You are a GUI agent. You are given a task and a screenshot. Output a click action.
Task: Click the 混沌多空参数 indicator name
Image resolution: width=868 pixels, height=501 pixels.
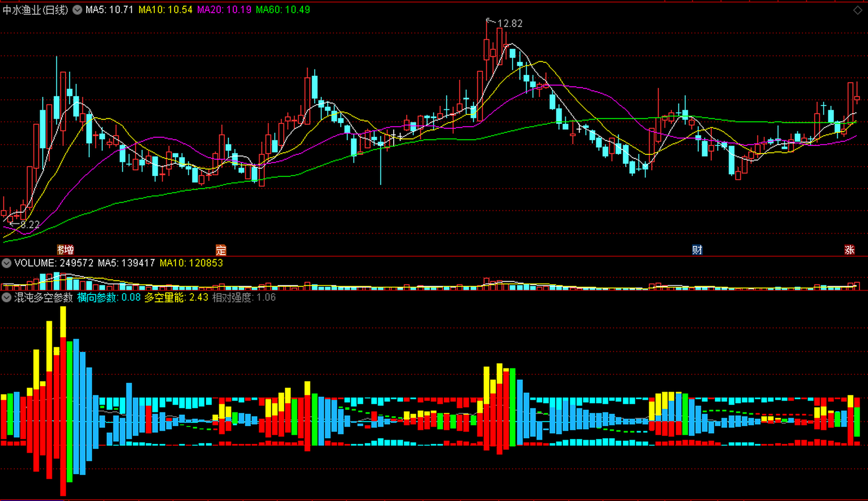pos(43,297)
